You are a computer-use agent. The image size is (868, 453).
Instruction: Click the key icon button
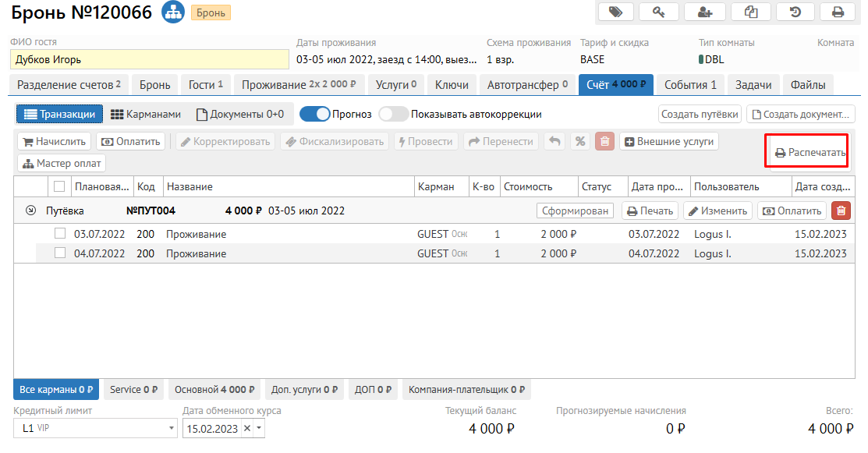(x=659, y=12)
